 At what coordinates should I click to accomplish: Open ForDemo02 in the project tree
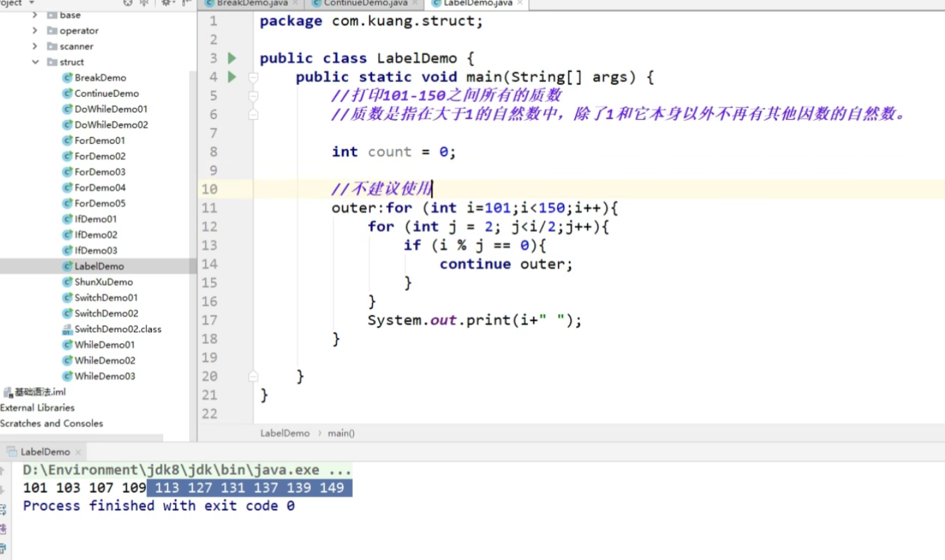point(100,156)
